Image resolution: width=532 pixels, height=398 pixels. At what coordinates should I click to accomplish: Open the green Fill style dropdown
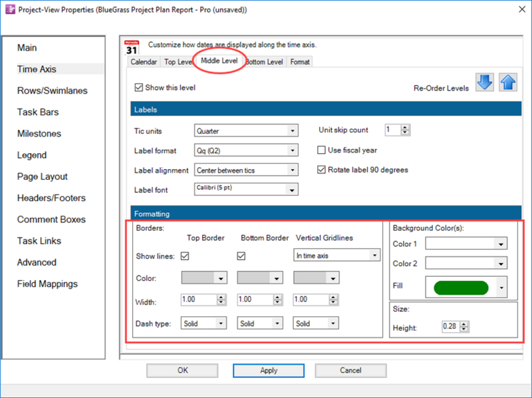466,288
